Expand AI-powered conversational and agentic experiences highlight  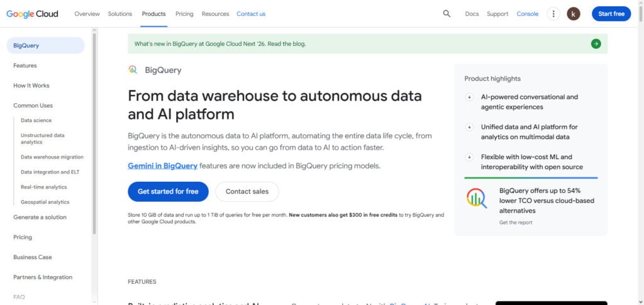tap(469, 97)
